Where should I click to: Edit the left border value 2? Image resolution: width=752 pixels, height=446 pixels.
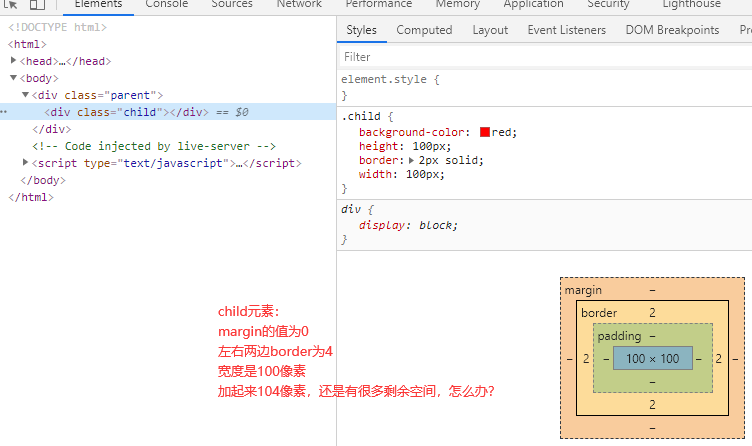[x=586, y=359]
